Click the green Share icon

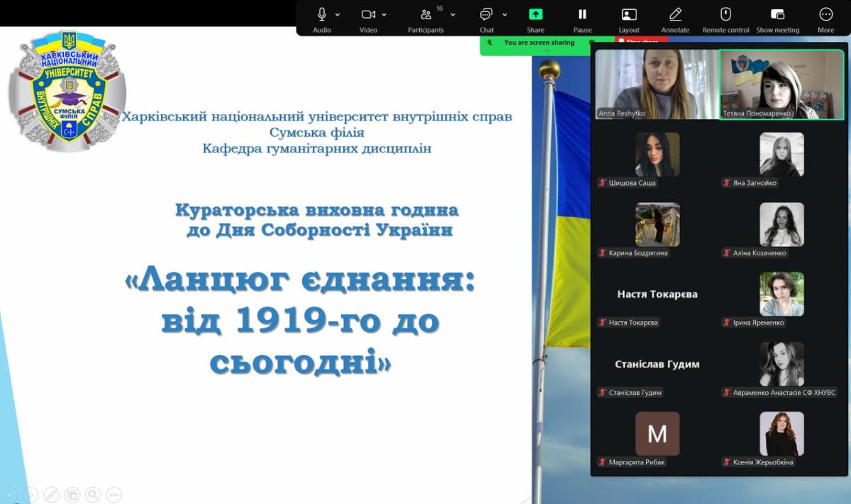[535, 15]
